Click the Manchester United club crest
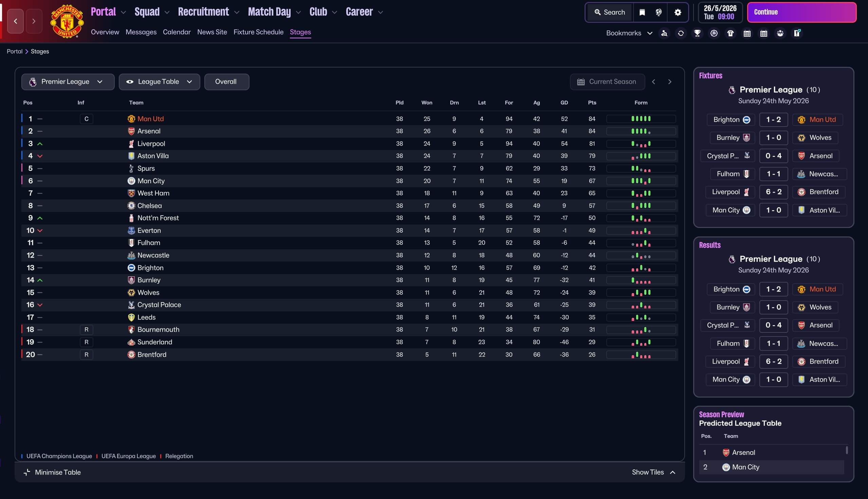 (67, 21)
